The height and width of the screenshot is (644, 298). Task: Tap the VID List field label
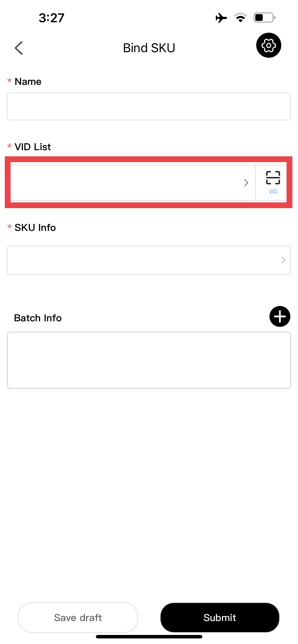tap(33, 147)
